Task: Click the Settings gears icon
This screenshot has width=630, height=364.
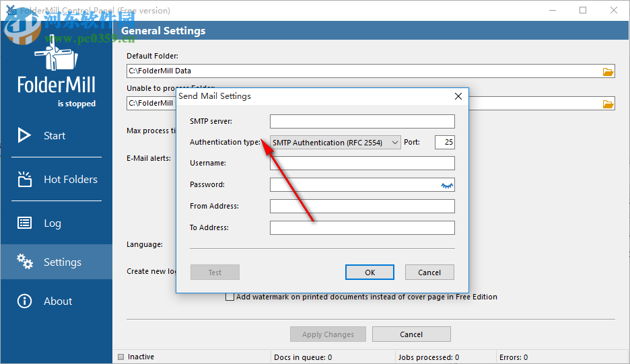Action: [x=25, y=262]
